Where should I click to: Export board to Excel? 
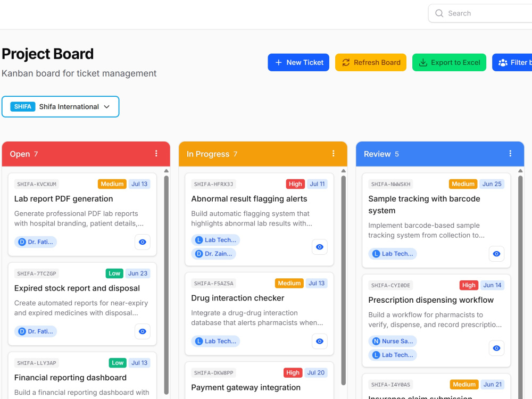click(449, 62)
